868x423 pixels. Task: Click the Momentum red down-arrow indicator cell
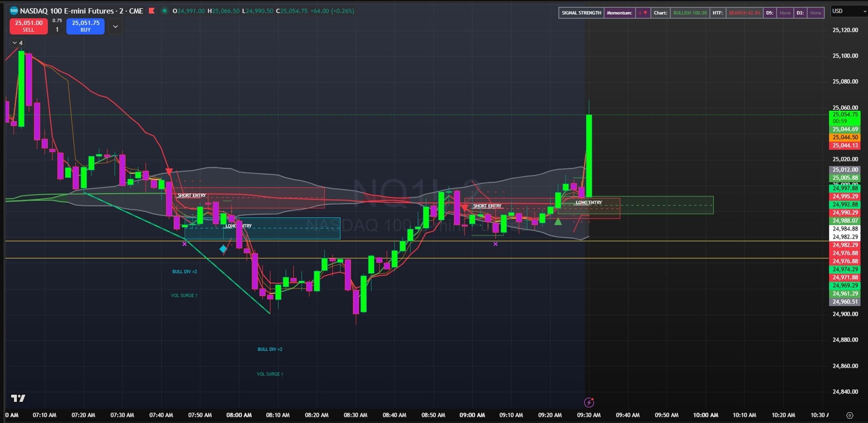pyautogui.click(x=643, y=13)
